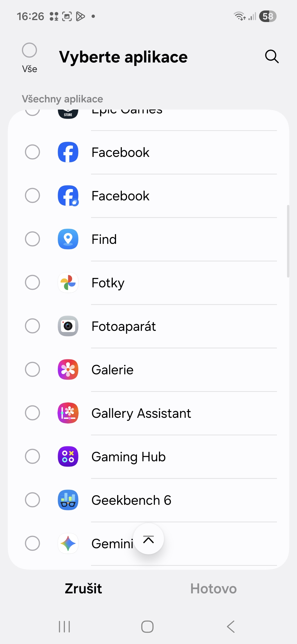Open recent apps from the navigation bar
Viewport: 297px width, 644px height.
64,627
